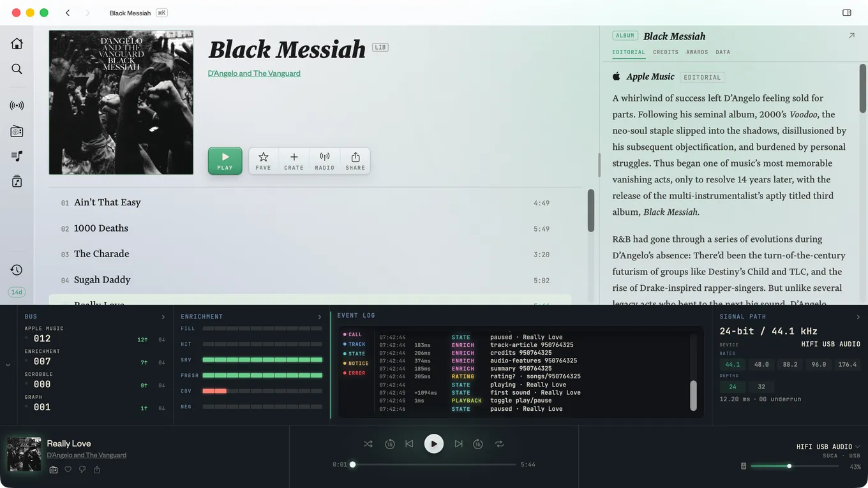The width and height of the screenshot is (868, 488).
Task: Play the Black Messiah album
Action: click(225, 161)
